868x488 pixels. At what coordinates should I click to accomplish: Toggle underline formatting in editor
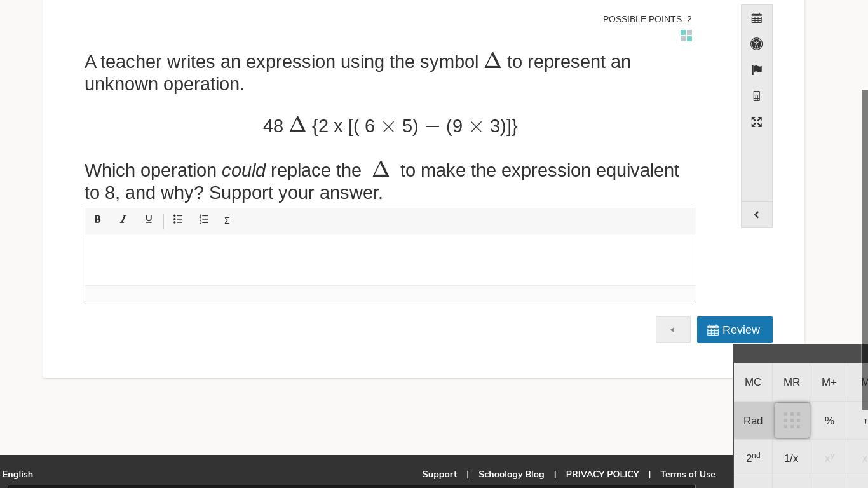[149, 219]
